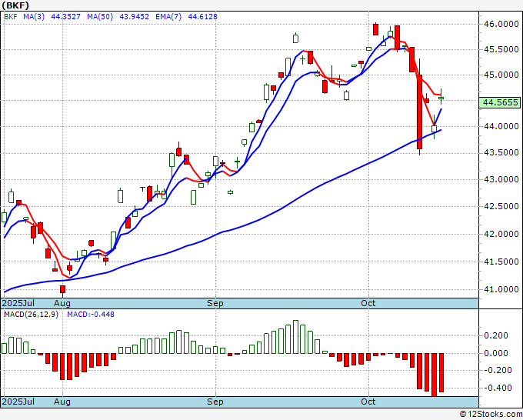
Task: Select the MA(3) indicator label
Action: (x=34, y=16)
